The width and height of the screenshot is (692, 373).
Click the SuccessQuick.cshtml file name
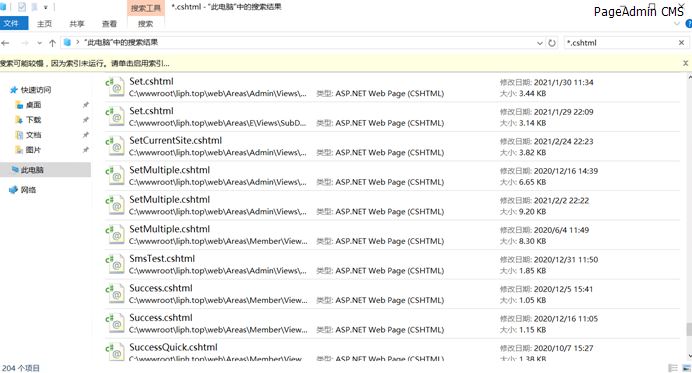173,347
